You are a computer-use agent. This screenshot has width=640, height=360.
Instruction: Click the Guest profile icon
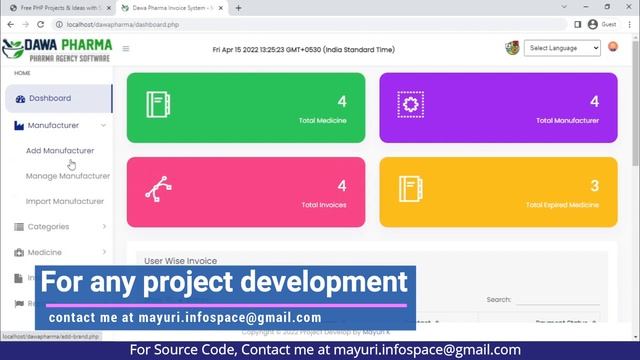[593, 24]
